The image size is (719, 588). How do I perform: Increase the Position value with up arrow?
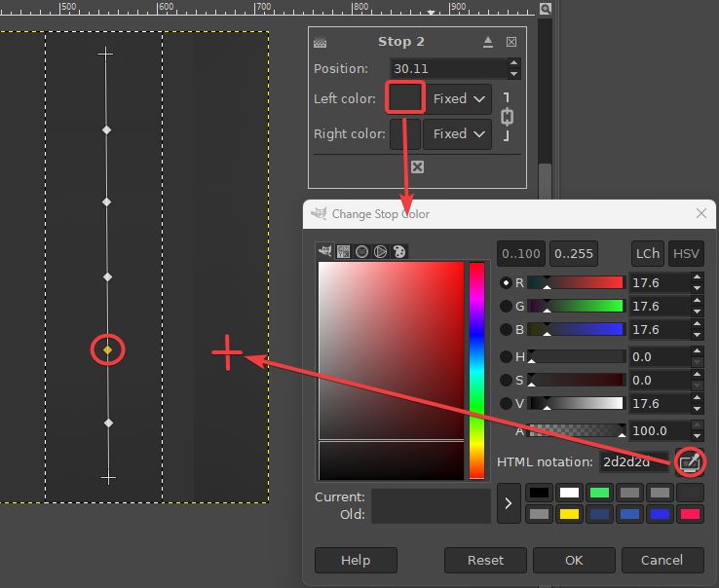point(514,63)
